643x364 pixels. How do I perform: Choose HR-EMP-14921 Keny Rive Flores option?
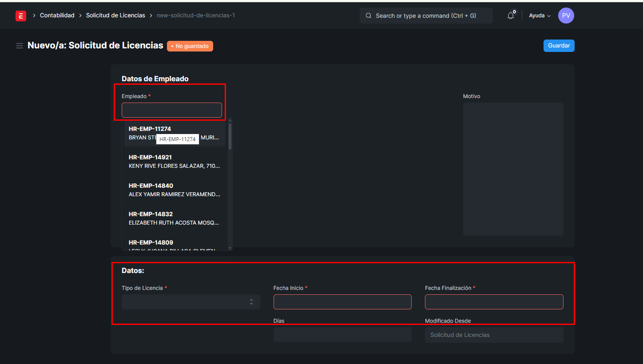pyautogui.click(x=174, y=162)
